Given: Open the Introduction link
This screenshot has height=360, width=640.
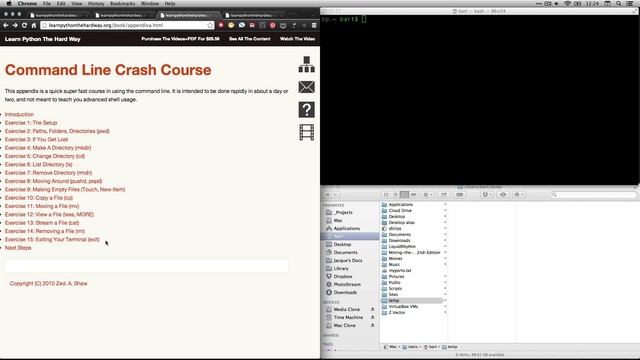Looking at the screenshot, I should pyautogui.click(x=19, y=114).
